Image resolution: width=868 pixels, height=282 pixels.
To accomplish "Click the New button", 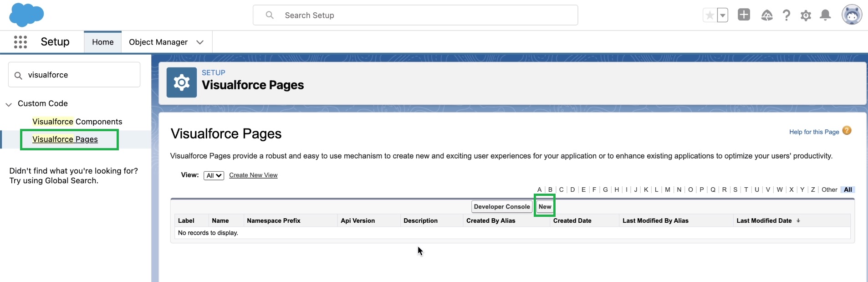I will coord(545,206).
